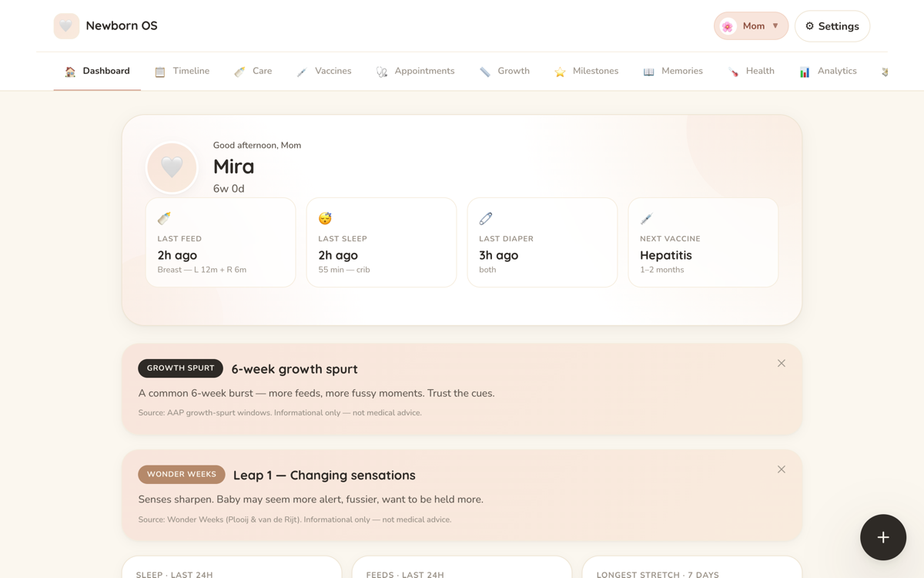Click the house icon on Dashboard tab
This screenshot has height=578, width=924.
tap(70, 72)
